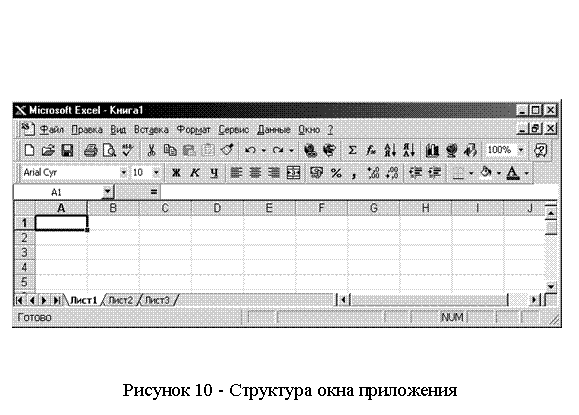Show the Drawing toolbar icon
Viewport: 579px width, 415px height.
click(470, 150)
